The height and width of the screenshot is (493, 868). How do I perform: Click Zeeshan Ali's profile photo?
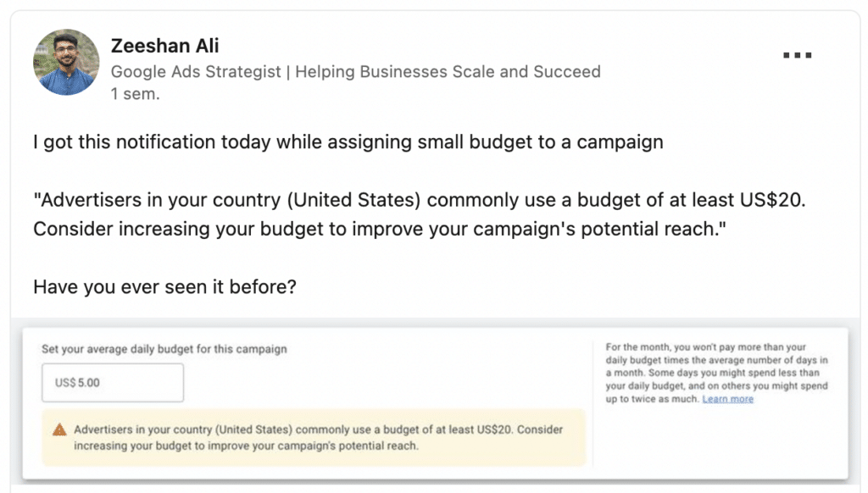tap(66, 62)
